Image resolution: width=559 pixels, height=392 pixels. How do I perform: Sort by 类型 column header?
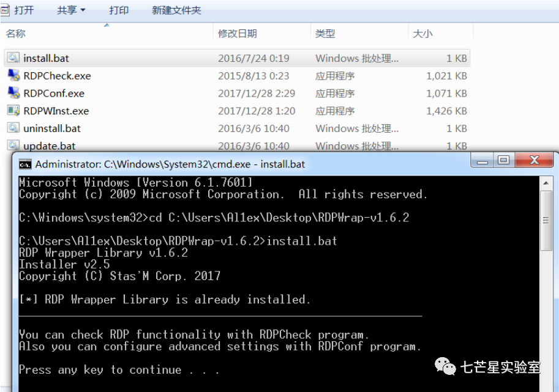(325, 34)
